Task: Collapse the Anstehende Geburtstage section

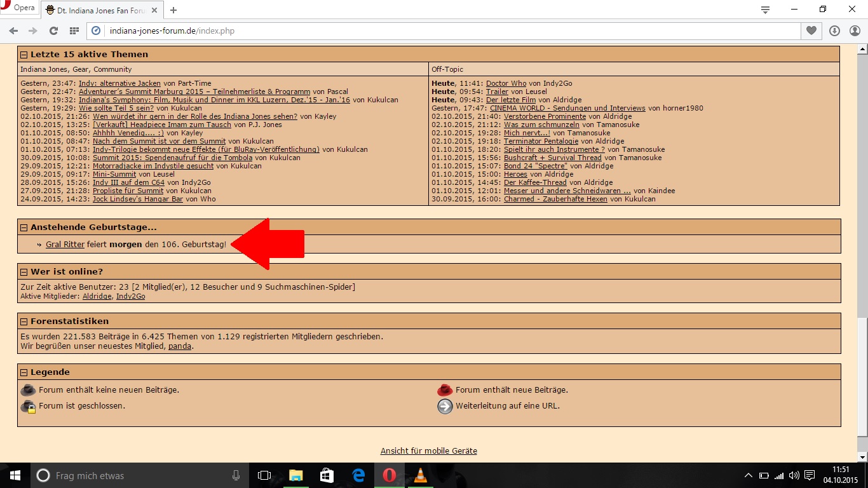Action: [24, 227]
